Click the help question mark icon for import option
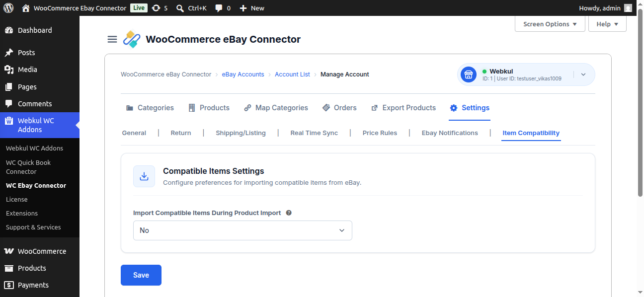The height and width of the screenshot is (297, 644). [289, 213]
